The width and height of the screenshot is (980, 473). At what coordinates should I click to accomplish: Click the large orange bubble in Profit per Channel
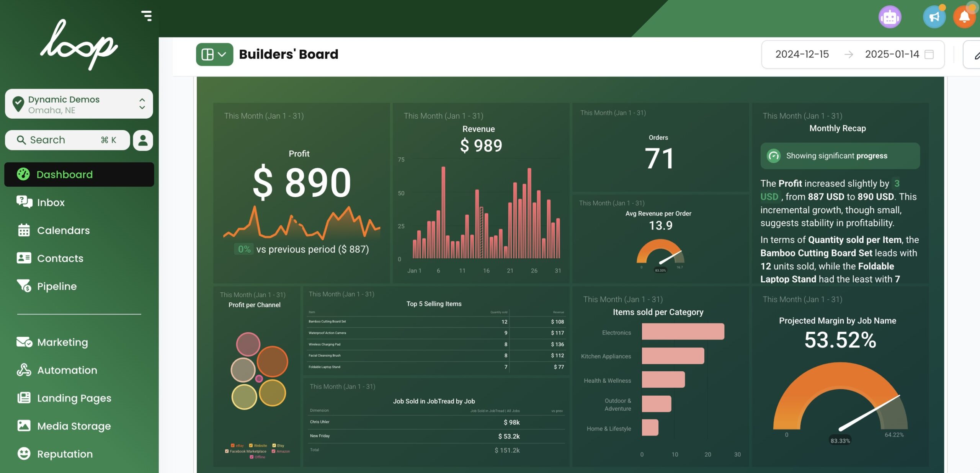point(272,362)
